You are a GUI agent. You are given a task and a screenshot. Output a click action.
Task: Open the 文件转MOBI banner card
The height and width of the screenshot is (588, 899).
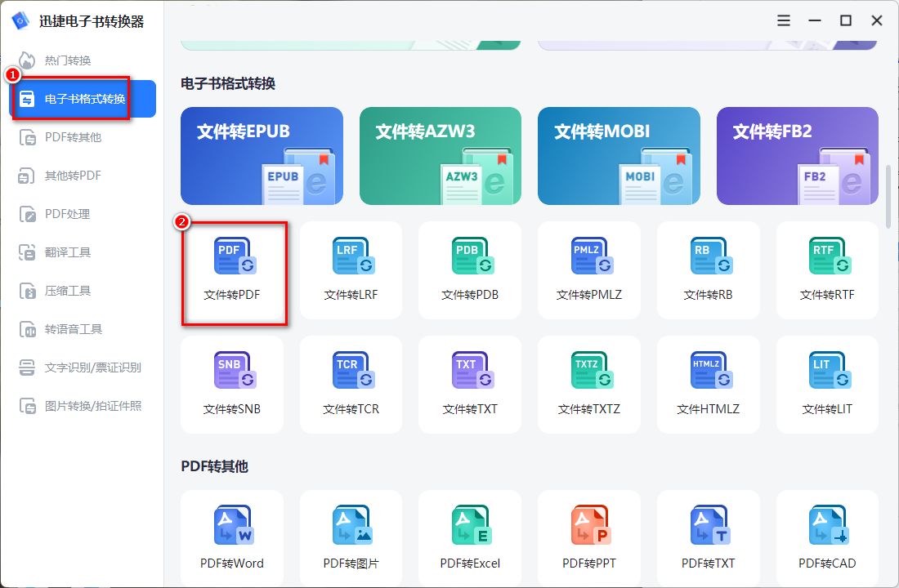point(619,155)
